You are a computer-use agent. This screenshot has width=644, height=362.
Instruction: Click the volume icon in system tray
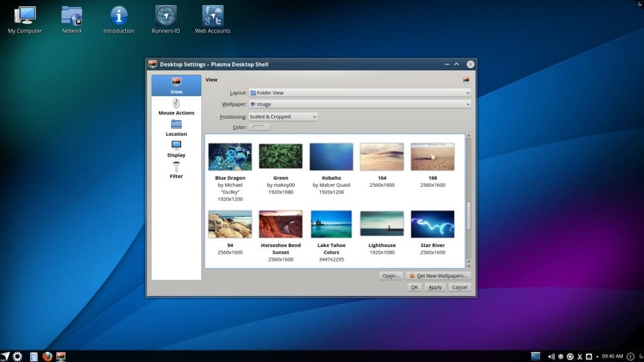tap(551, 356)
